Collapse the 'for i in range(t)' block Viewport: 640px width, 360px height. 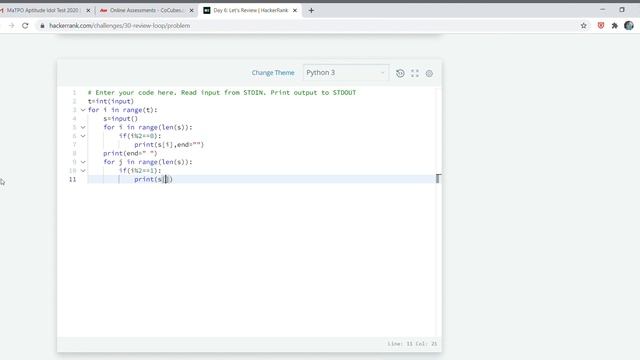83,110
